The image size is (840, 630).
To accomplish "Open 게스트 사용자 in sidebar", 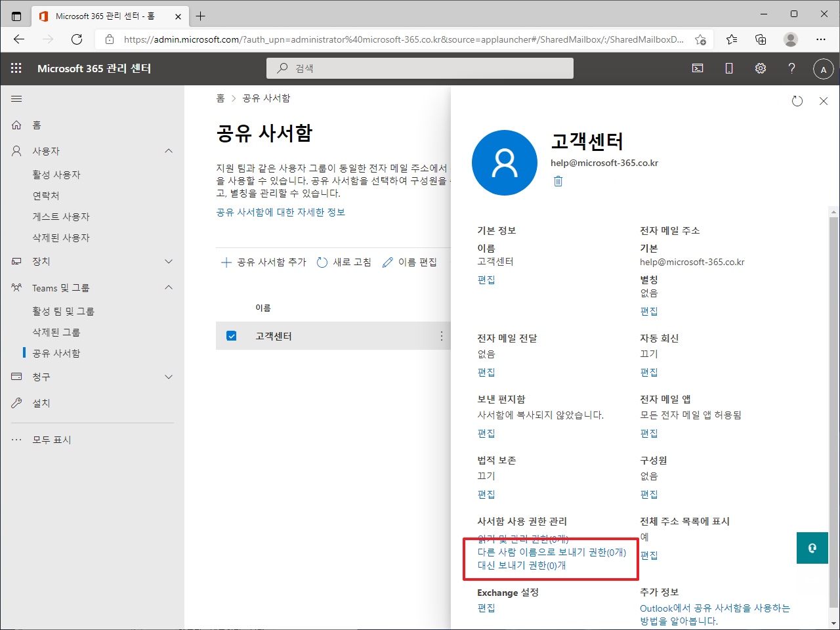I will click(61, 217).
